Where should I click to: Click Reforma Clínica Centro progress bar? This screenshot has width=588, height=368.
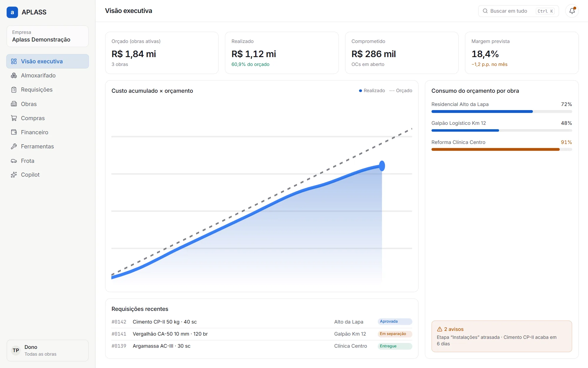pyautogui.click(x=502, y=150)
